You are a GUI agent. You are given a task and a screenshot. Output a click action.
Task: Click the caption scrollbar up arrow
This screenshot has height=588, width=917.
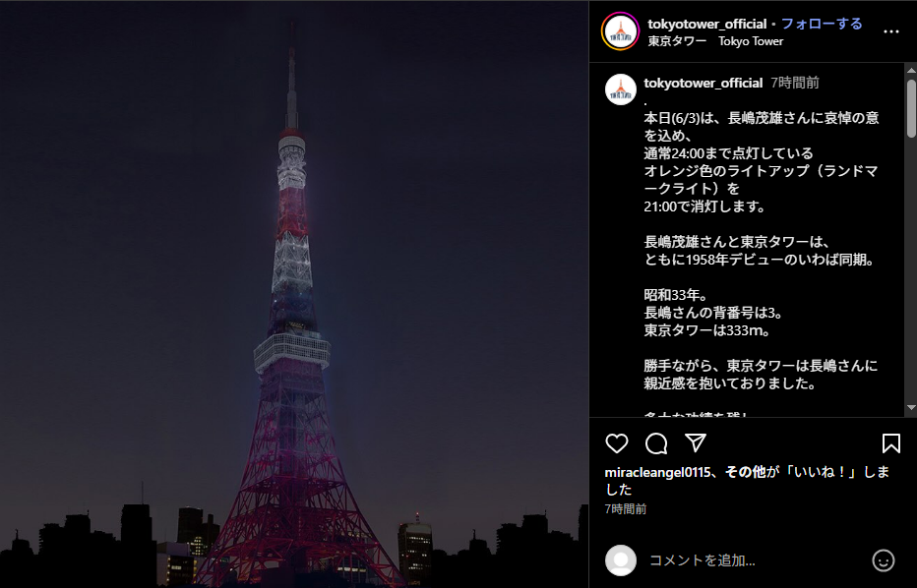pyautogui.click(x=911, y=70)
